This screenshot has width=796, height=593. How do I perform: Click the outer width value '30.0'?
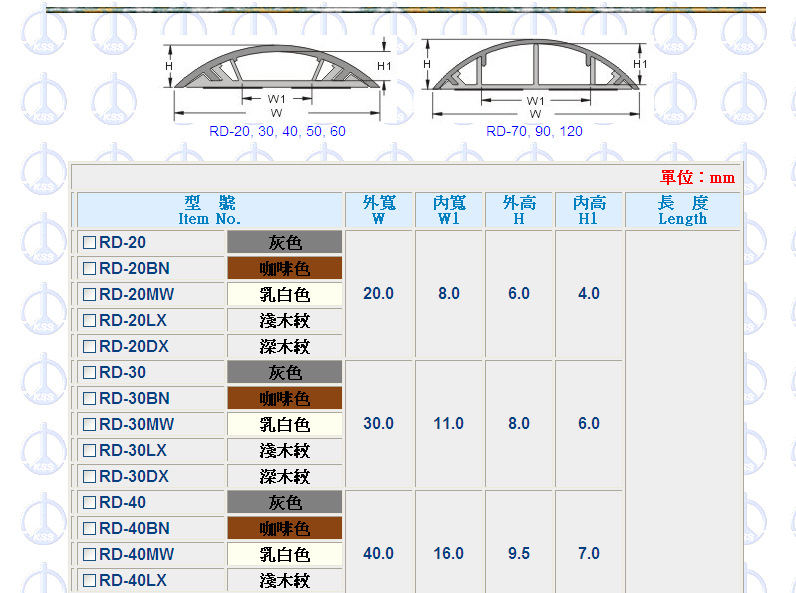tap(379, 423)
